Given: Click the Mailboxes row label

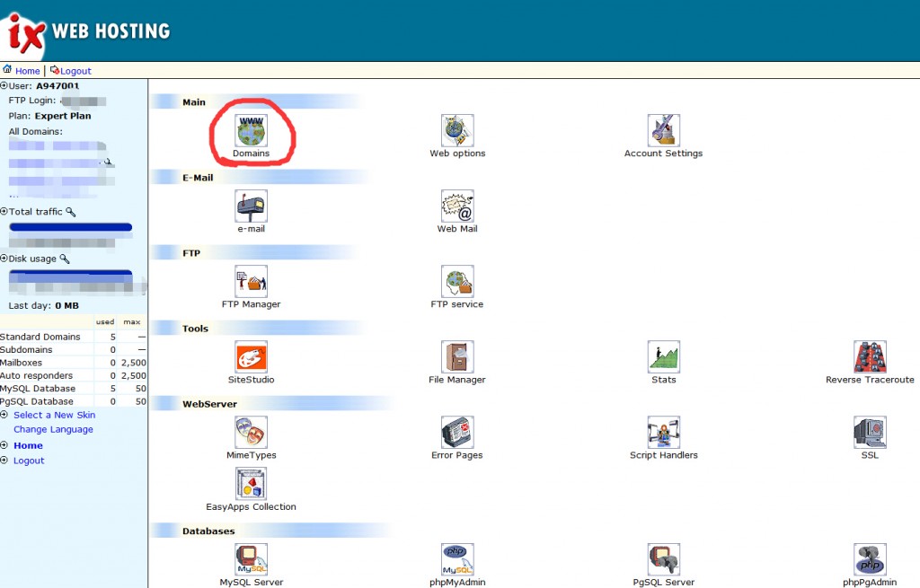Looking at the screenshot, I should pyautogui.click(x=22, y=363).
